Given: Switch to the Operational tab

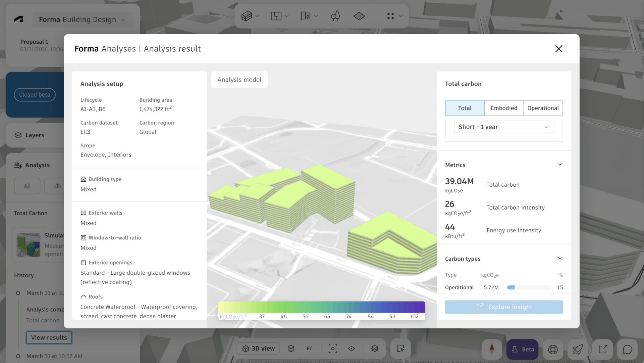Looking at the screenshot, I should [x=543, y=108].
